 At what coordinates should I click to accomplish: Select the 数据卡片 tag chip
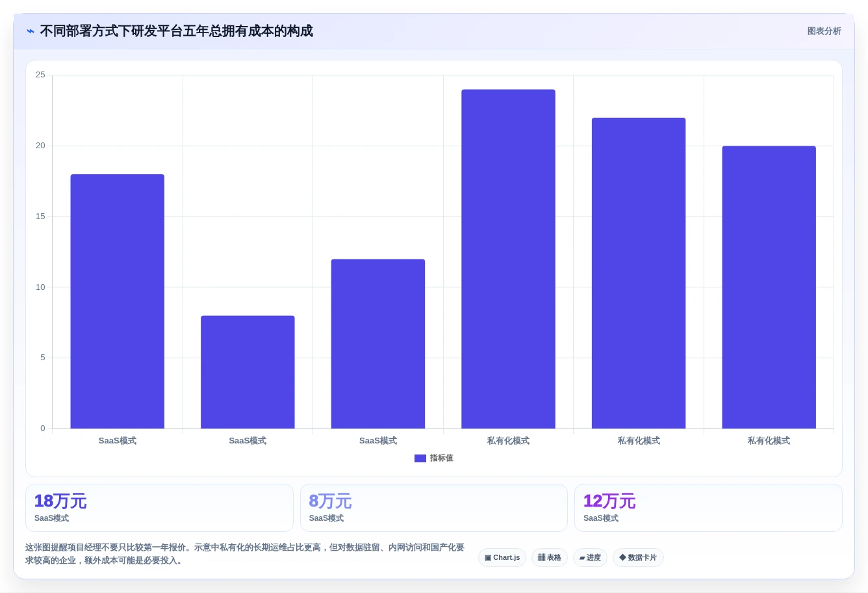638,558
